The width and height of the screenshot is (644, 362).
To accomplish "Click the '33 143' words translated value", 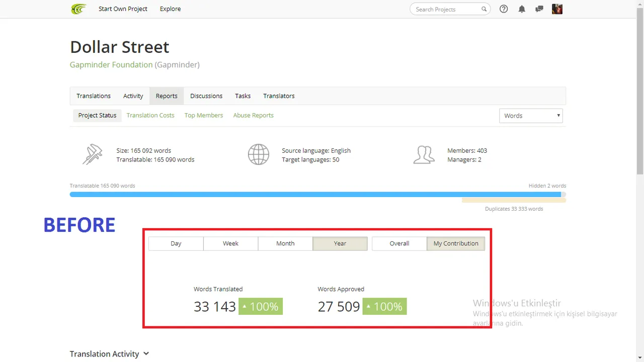I will [x=215, y=306].
